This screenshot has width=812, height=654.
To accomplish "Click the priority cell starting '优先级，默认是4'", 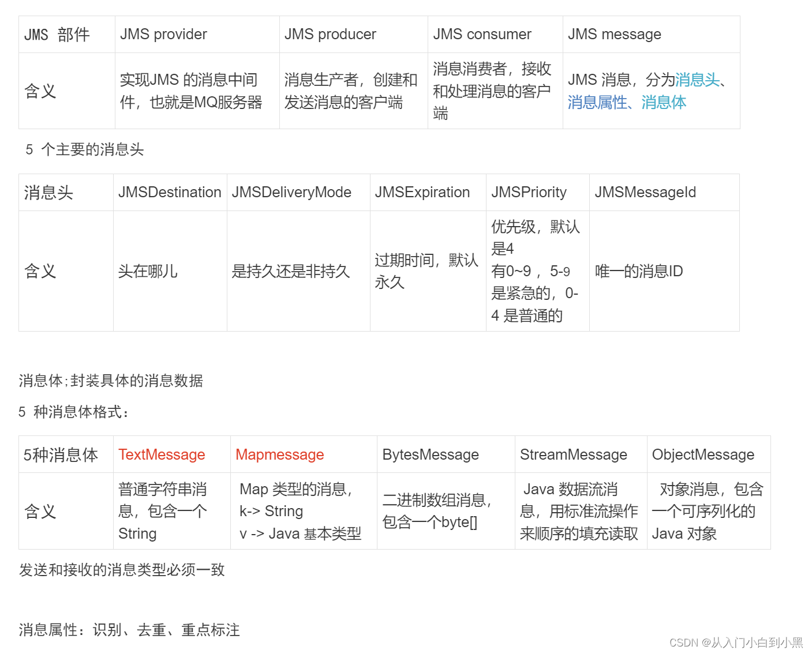I will (x=538, y=271).
